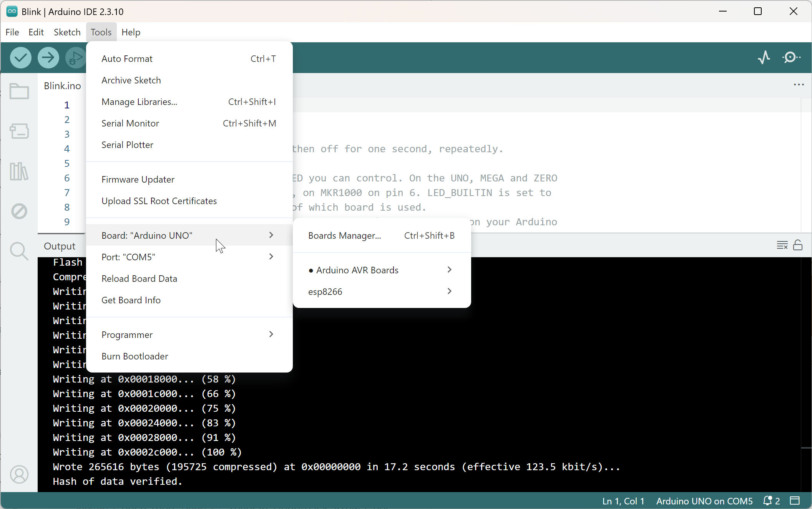Image resolution: width=812 pixels, height=509 pixels.
Task: Select Burn Bootloader
Action: click(x=189, y=356)
